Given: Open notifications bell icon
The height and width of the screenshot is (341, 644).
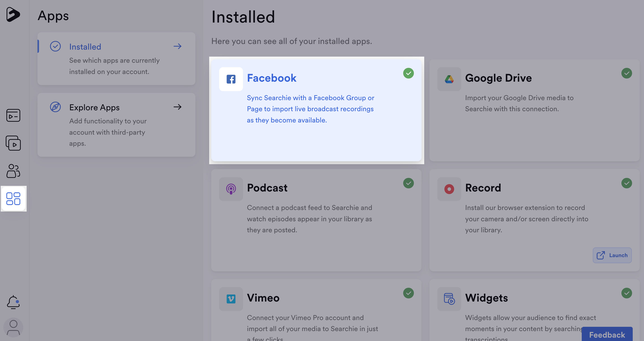Looking at the screenshot, I should point(13,302).
